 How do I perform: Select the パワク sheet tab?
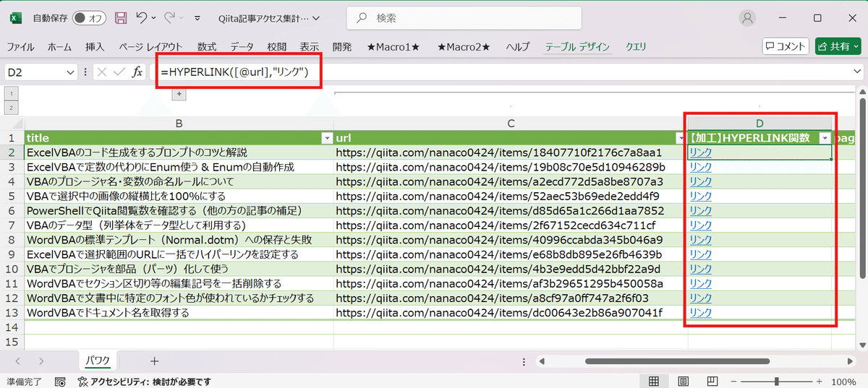pyautogui.click(x=98, y=361)
